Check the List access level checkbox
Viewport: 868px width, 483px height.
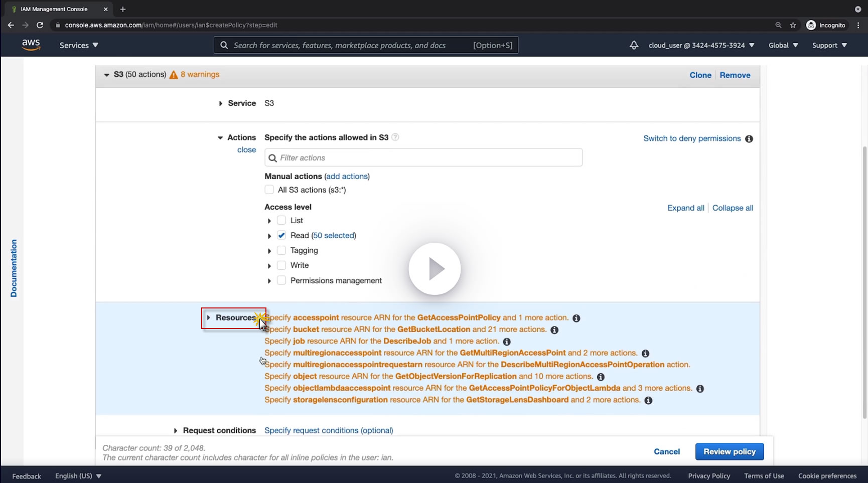(x=281, y=220)
